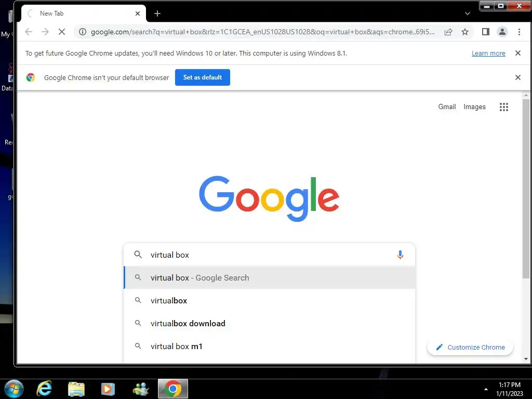View site information icon in address bar
This screenshot has width=532, height=399.
pyautogui.click(x=83, y=32)
